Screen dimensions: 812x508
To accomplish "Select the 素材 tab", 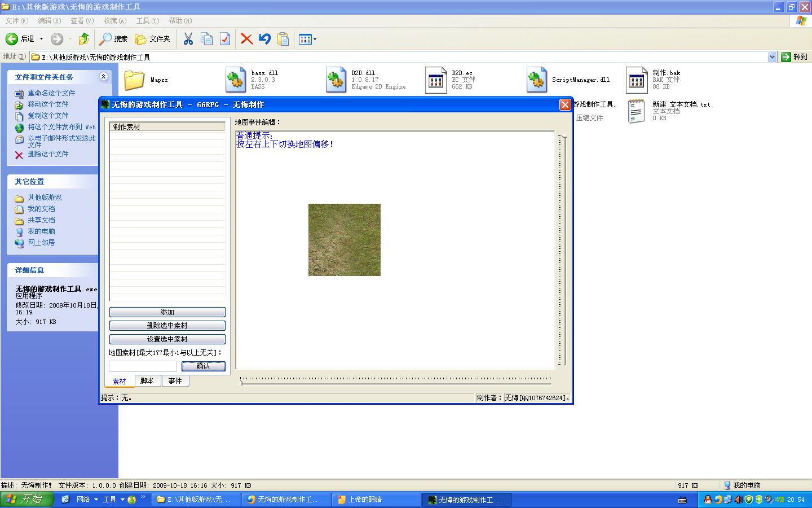I will point(120,381).
